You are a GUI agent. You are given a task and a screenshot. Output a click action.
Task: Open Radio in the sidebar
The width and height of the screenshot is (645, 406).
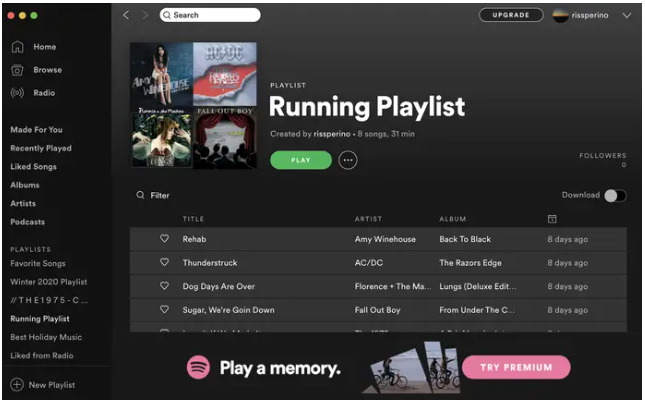coord(44,93)
